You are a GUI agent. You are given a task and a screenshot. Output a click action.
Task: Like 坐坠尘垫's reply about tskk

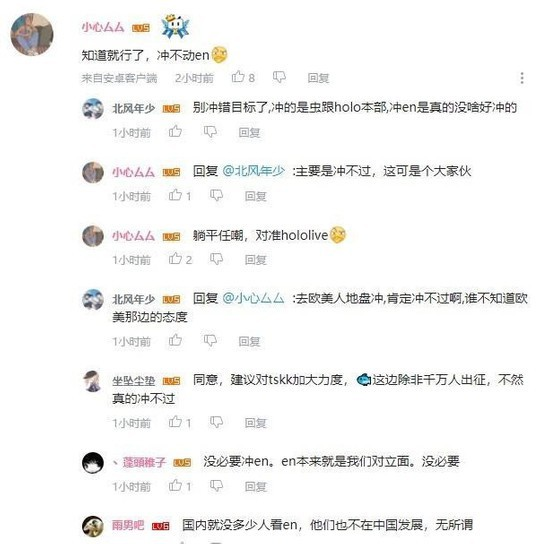pos(175,422)
